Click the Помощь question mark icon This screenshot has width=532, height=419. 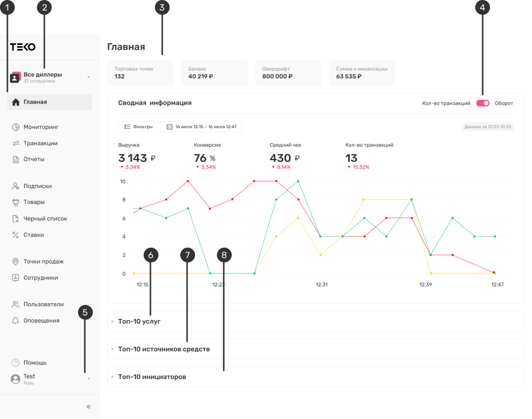[15, 363]
